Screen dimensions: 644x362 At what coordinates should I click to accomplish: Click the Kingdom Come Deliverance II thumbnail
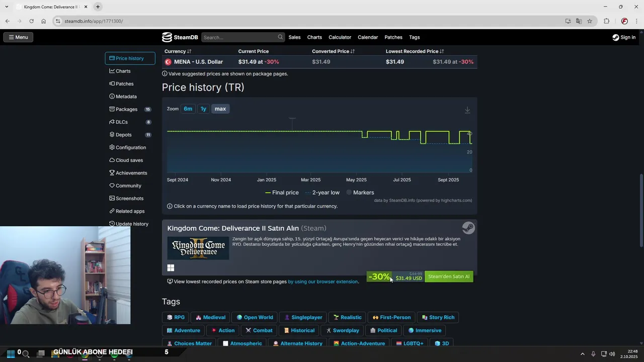click(x=198, y=248)
